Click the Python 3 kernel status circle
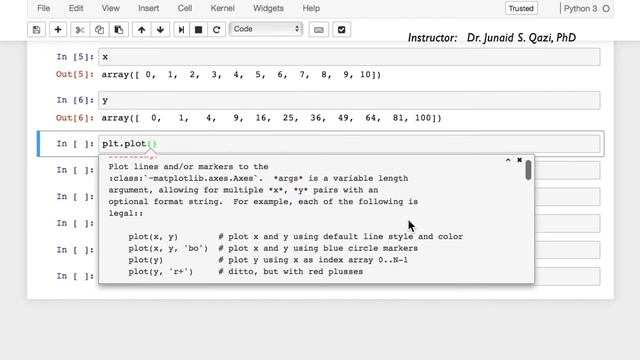 pyautogui.click(x=606, y=9)
